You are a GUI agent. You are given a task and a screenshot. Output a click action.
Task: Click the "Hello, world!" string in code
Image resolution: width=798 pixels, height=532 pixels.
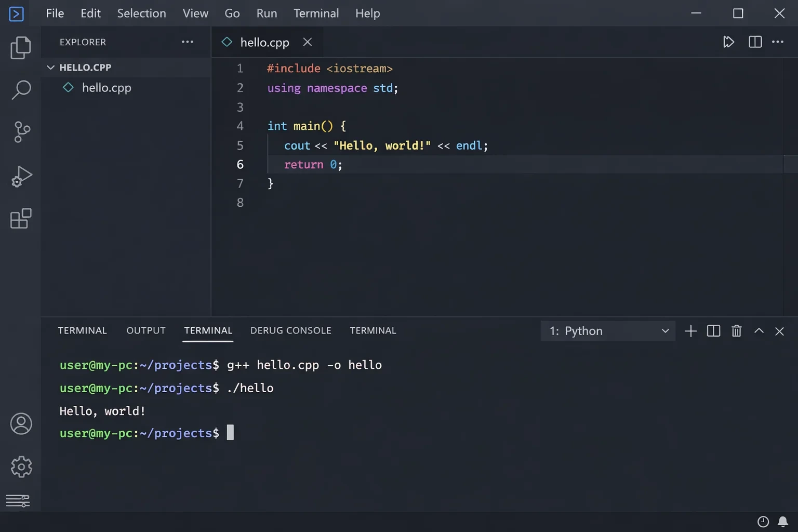(382, 145)
